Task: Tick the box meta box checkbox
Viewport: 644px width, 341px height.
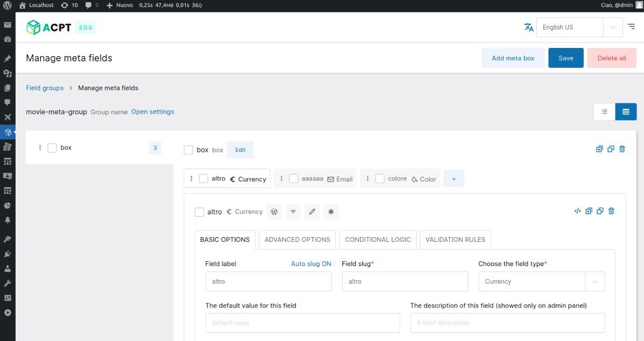Action: point(188,150)
